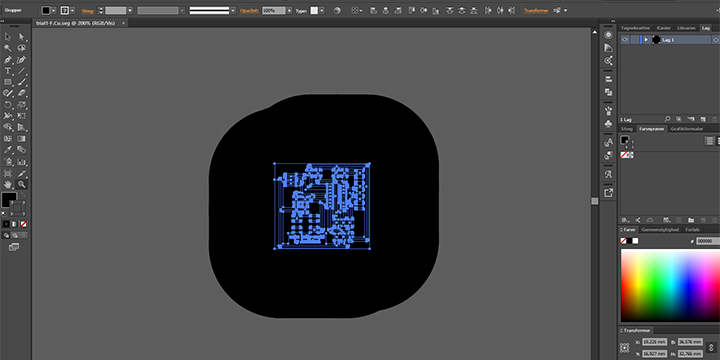Open the opacity percentage arrow
Viewport: 720px width, 360px height.
coord(289,10)
